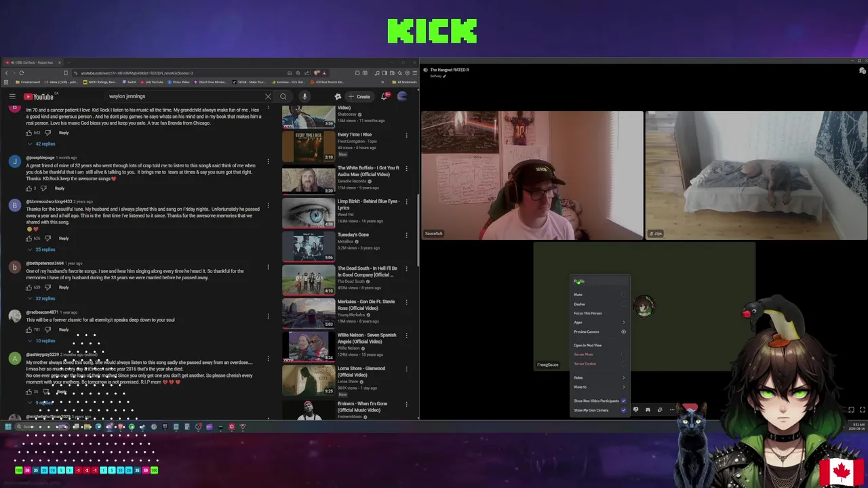Toggle the Deafen checkbox in context menu

623,304
